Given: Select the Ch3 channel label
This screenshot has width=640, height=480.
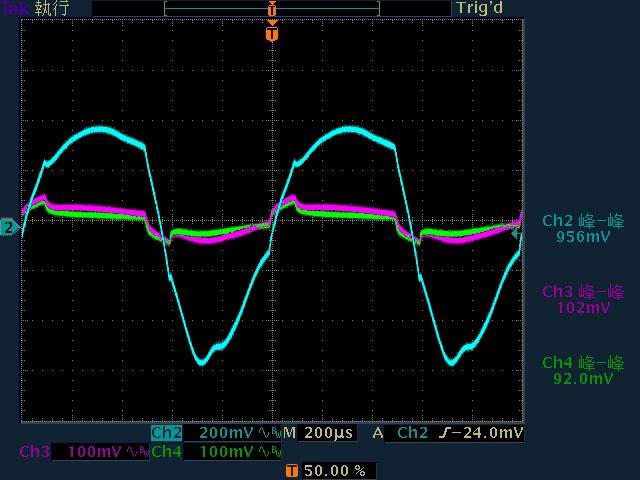Looking at the screenshot, I should point(34,452).
